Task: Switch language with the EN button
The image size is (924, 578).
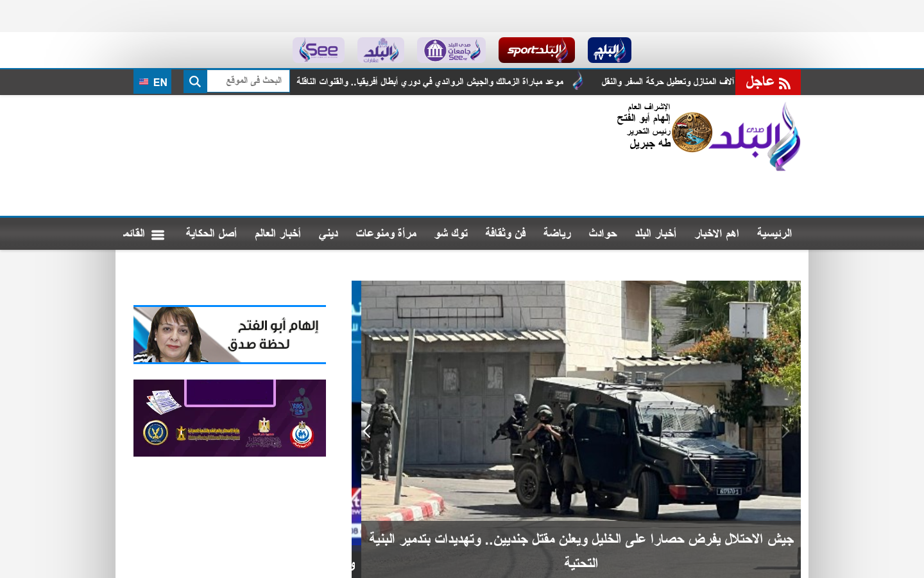Action: pos(153,82)
